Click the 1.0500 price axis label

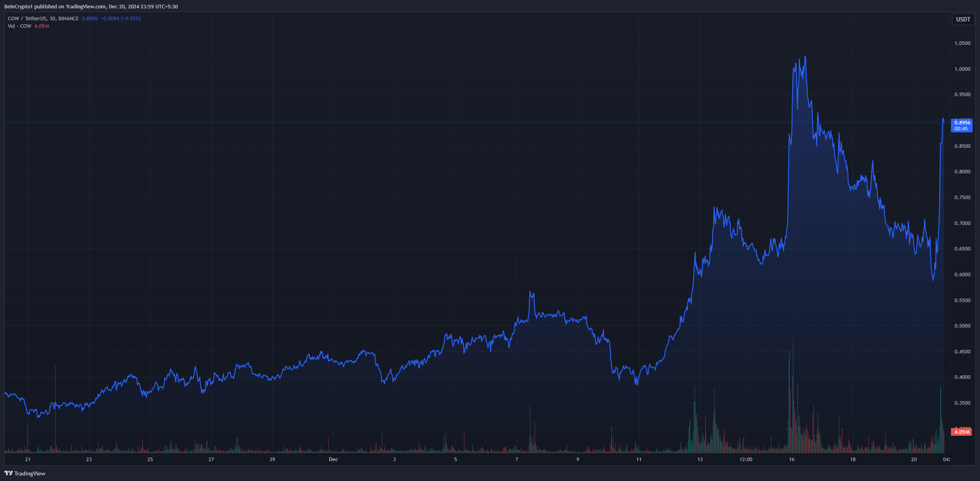coord(962,43)
